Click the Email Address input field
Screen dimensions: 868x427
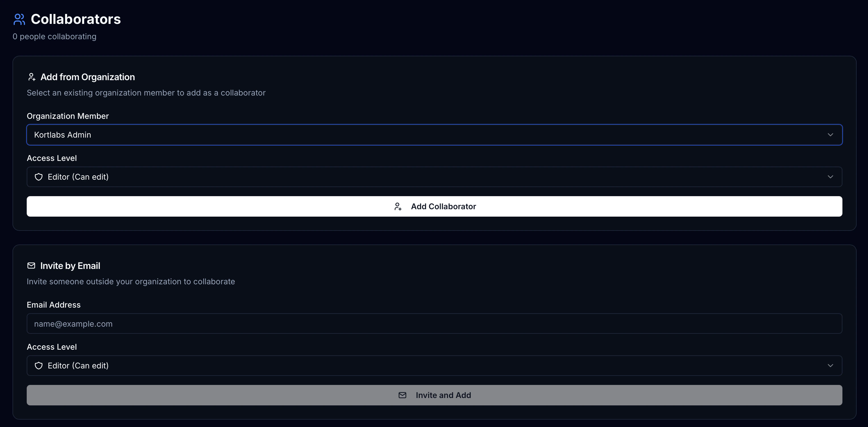click(x=435, y=324)
